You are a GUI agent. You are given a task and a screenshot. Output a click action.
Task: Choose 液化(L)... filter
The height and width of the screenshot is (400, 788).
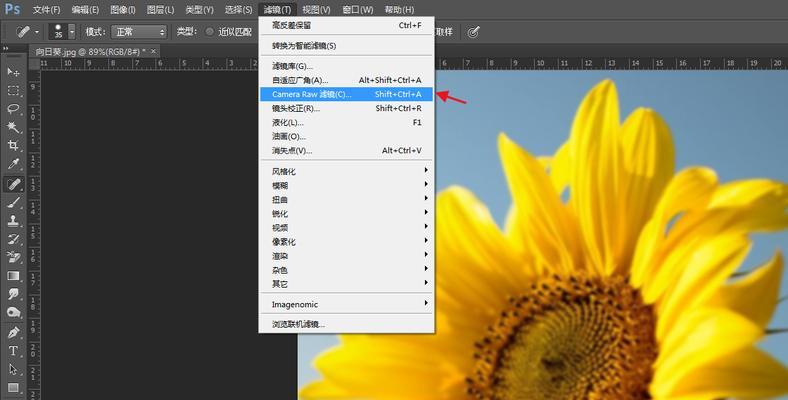point(346,123)
